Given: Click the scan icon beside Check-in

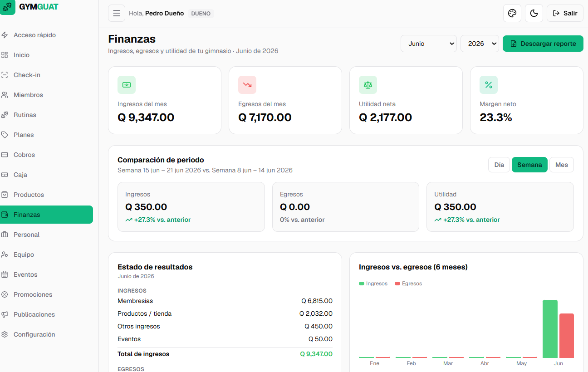Looking at the screenshot, I should tap(5, 75).
